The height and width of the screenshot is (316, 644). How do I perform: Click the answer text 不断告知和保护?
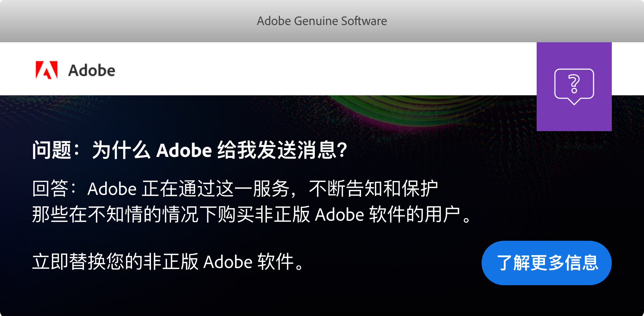(373, 188)
